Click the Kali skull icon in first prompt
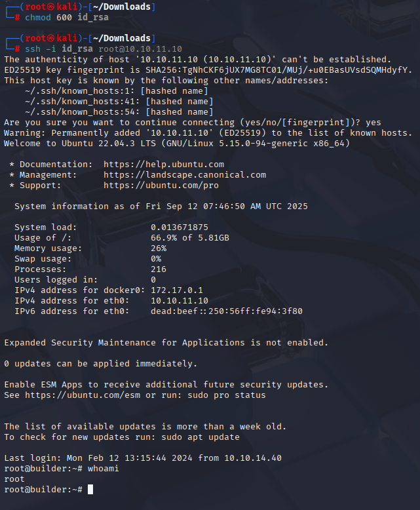 [50, 7]
